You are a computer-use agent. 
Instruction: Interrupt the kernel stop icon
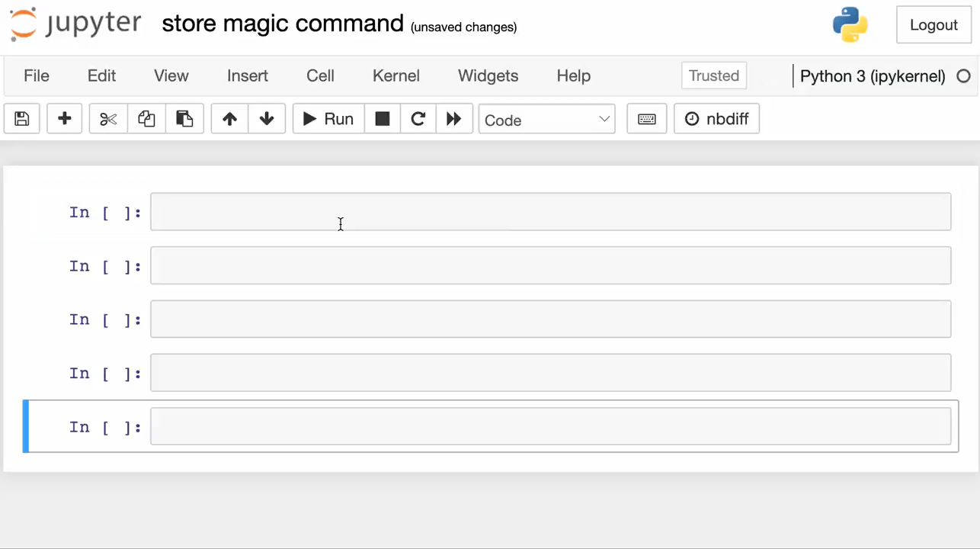(x=383, y=119)
